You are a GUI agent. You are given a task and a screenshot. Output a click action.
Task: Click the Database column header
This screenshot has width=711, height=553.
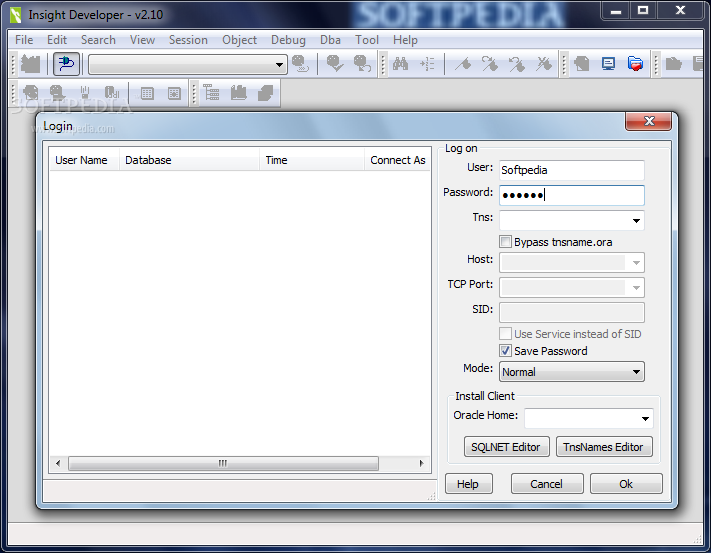point(190,160)
